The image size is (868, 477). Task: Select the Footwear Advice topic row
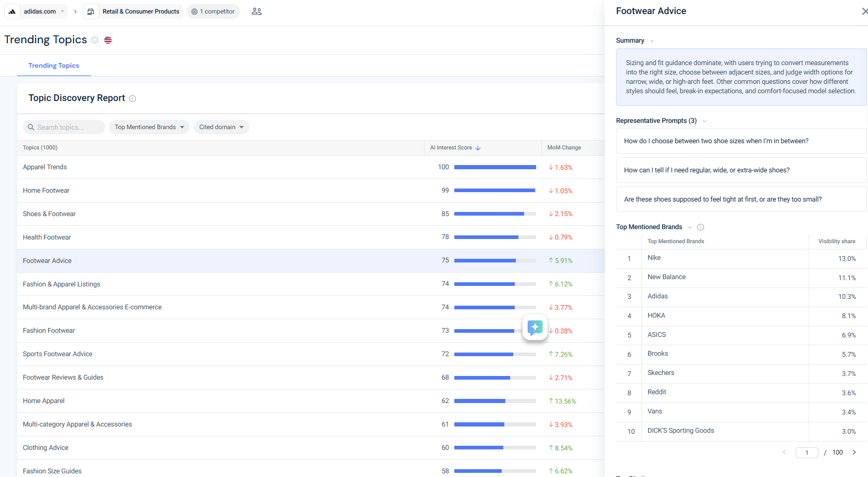(x=311, y=261)
